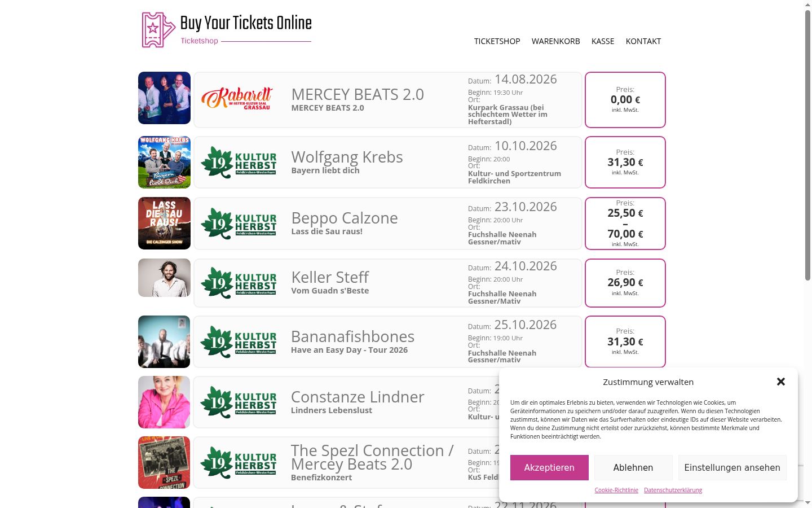Click Kulturherbst logo beside Bananafishbones
This screenshot has height=508, width=812.
point(239,341)
